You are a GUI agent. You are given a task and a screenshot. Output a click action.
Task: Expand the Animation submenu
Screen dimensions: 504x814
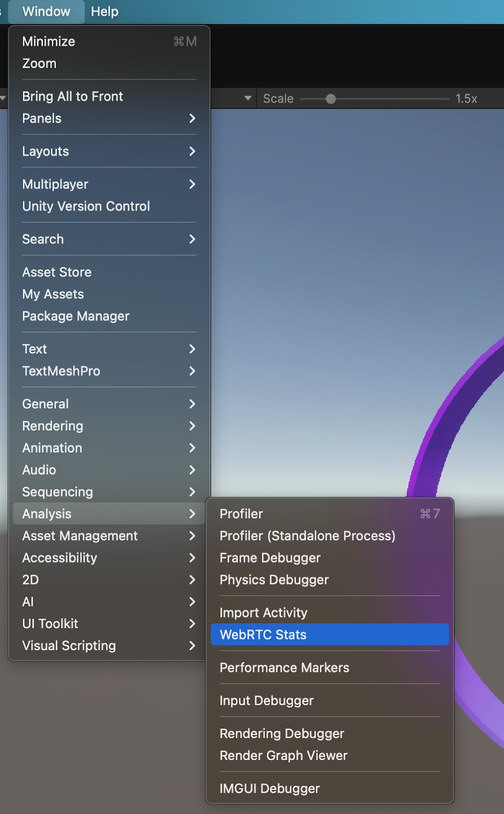click(x=109, y=448)
